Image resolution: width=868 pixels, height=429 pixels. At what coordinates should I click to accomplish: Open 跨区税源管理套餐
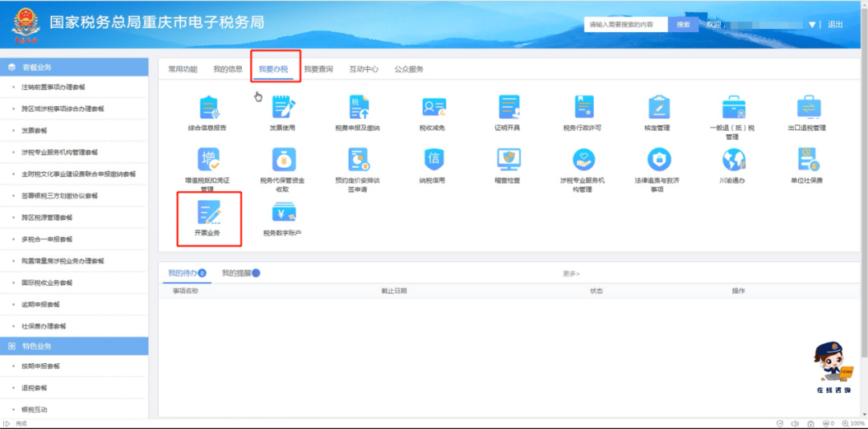pyautogui.click(x=47, y=218)
